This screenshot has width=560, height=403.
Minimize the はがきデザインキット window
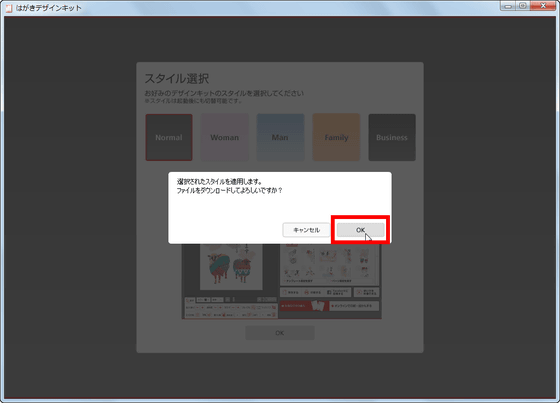pos(508,6)
